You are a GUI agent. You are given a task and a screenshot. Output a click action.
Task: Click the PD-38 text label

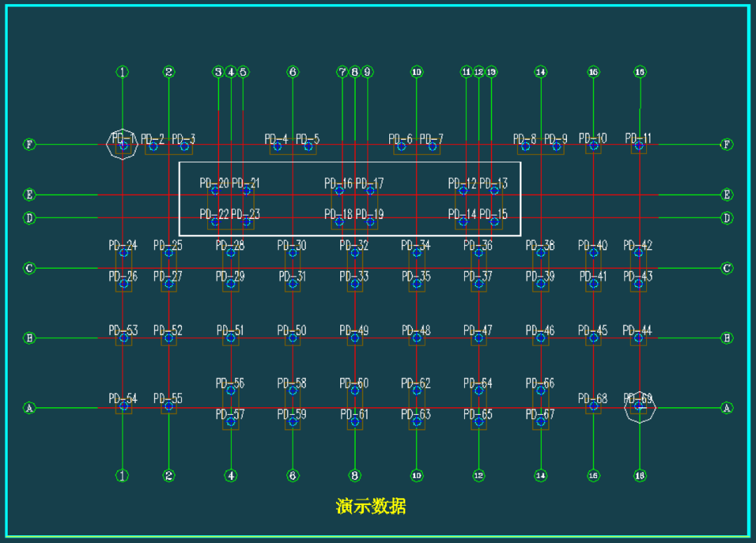click(540, 246)
